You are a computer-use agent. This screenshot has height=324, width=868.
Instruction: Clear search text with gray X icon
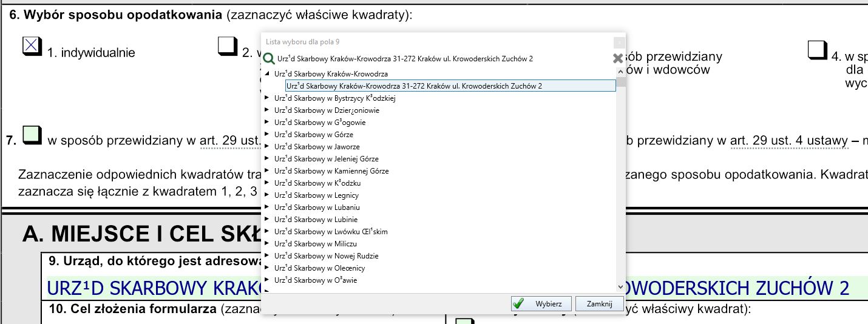tap(618, 59)
